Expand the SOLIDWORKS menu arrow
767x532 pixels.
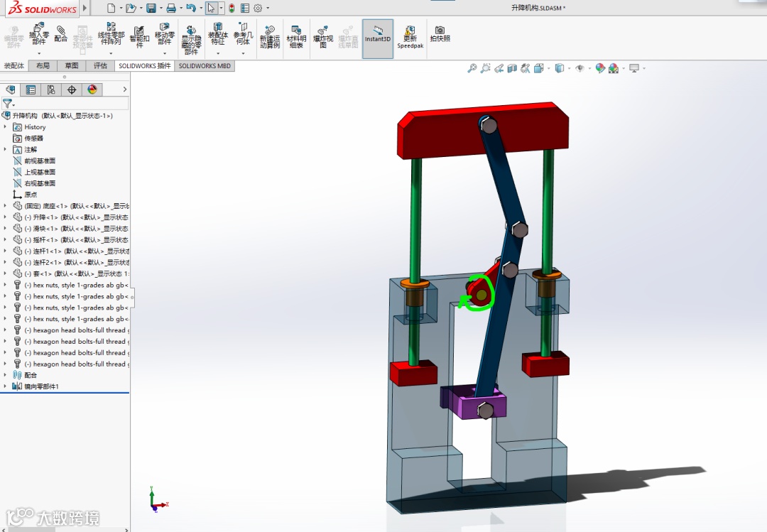tap(85, 8)
